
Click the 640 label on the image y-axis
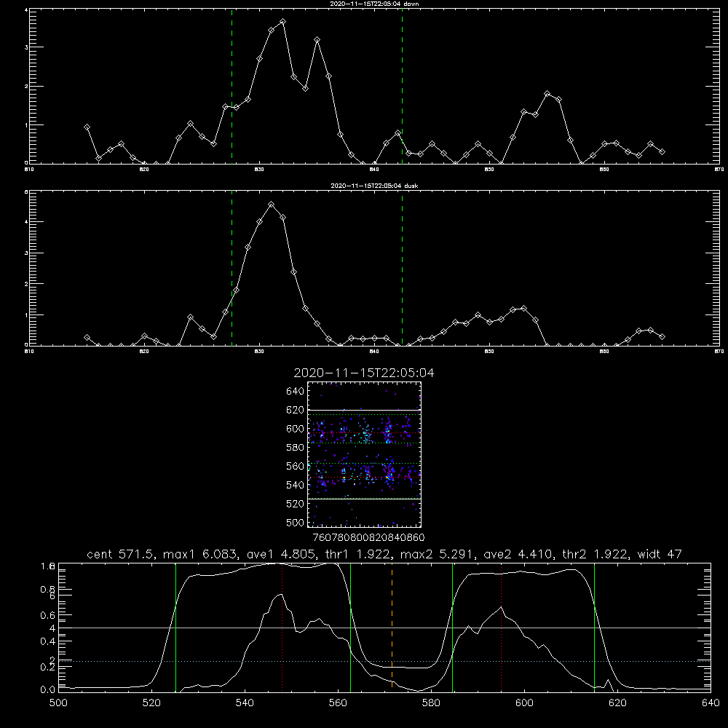point(296,392)
